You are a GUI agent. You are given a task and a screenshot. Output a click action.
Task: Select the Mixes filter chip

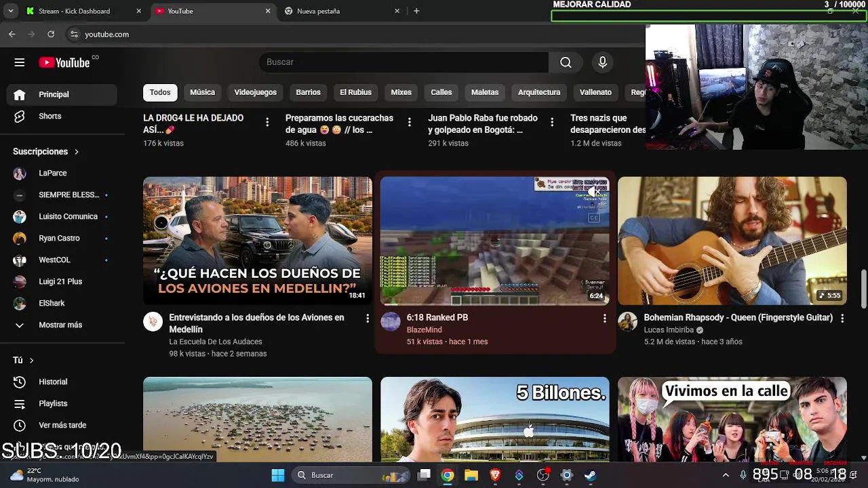(401, 92)
